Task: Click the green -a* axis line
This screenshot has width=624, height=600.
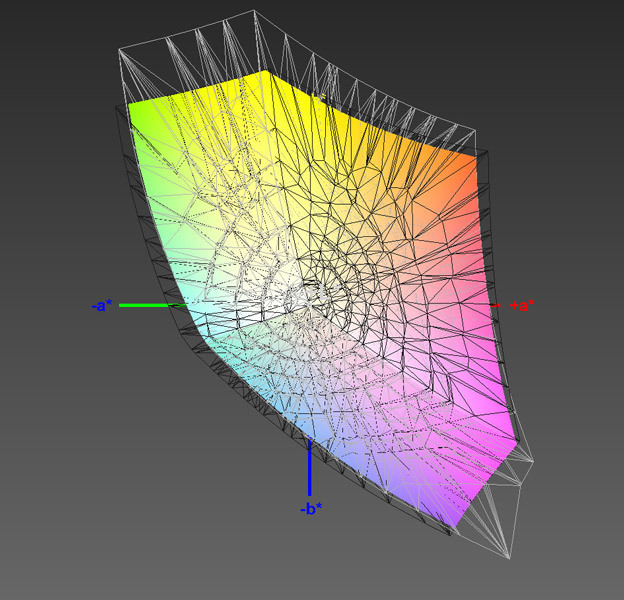Action: (x=153, y=305)
